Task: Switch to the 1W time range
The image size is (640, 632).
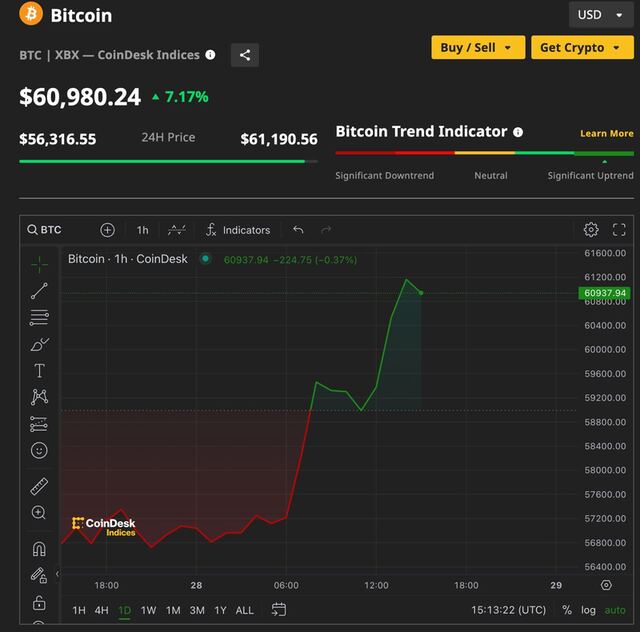Action: 148,610
